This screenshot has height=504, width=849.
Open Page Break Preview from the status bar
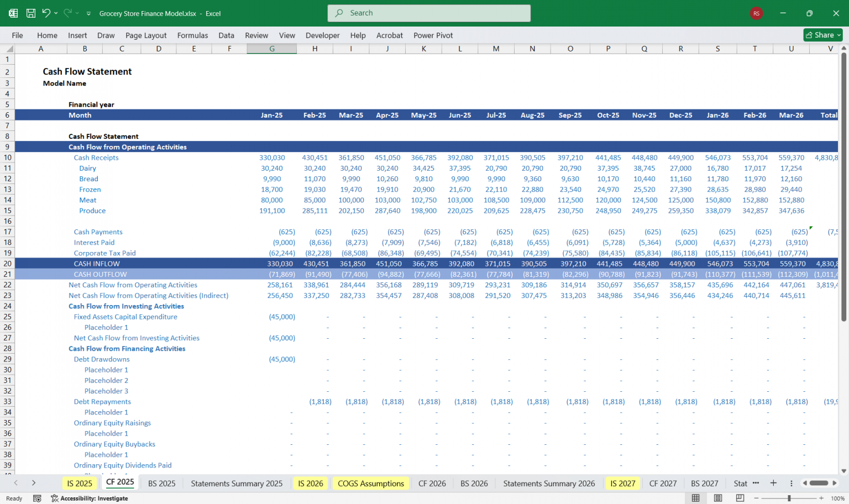point(741,498)
